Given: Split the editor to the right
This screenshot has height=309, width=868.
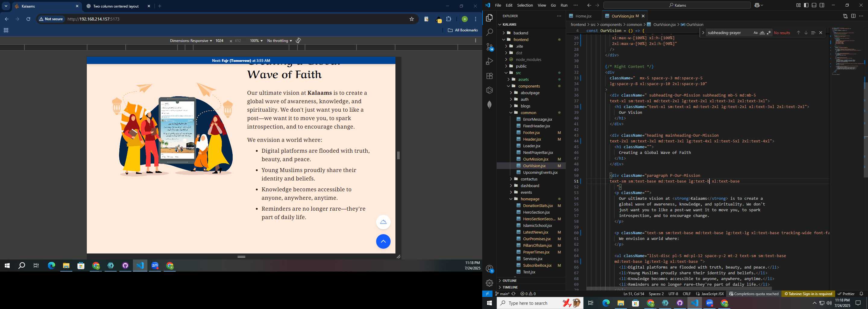Looking at the screenshot, I should tap(853, 16).
